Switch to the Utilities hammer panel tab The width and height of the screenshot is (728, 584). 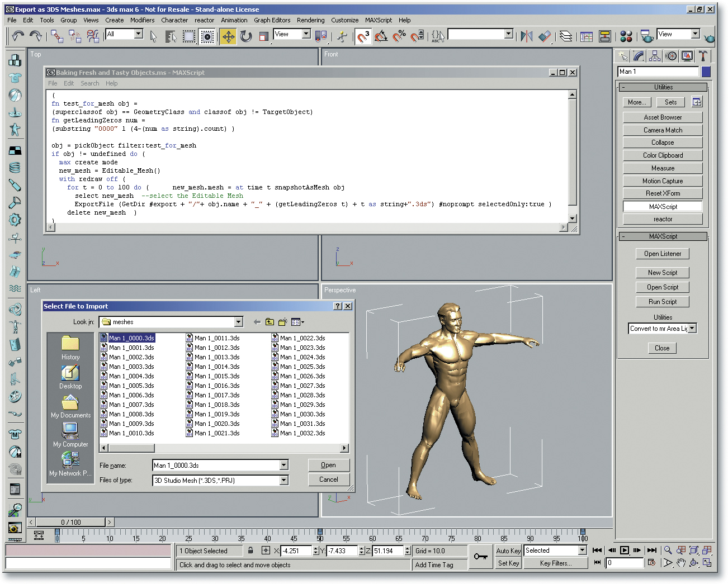point(703,56)
